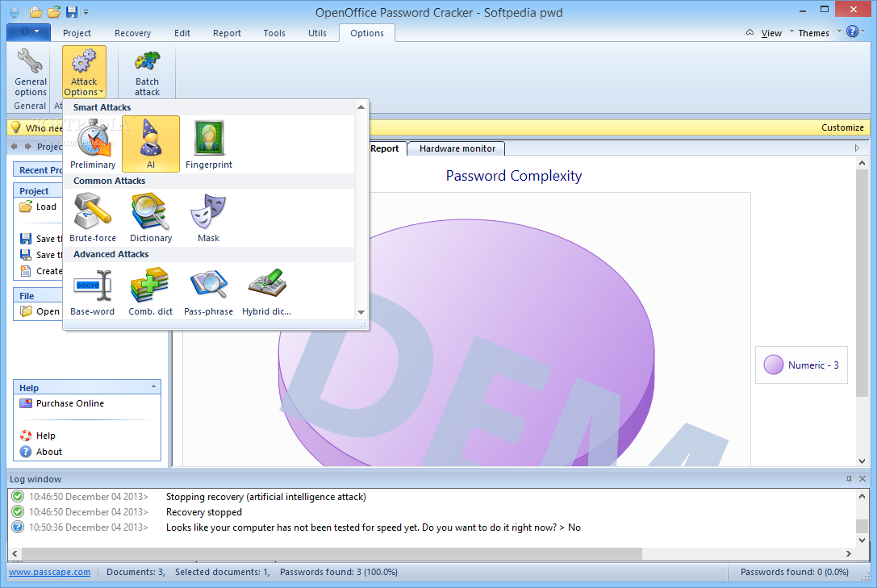Open the Tools ribbon tab
Screen dimensions: 877x588
[274, 33]
